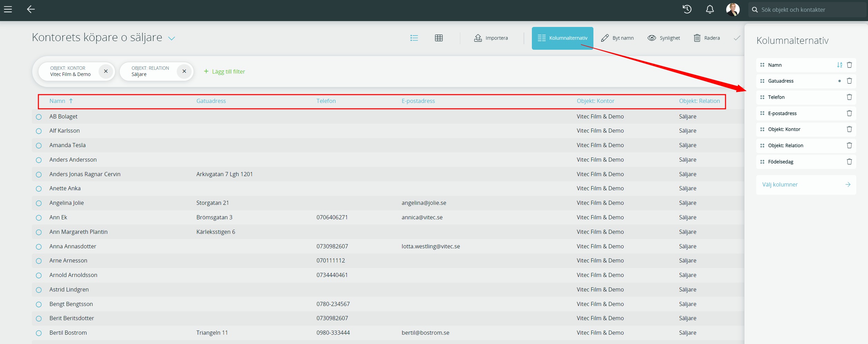Viewport: 868px width, 344px height.
Task: Select the Amanda Tesla row radio
Action: tap(39, 145)
